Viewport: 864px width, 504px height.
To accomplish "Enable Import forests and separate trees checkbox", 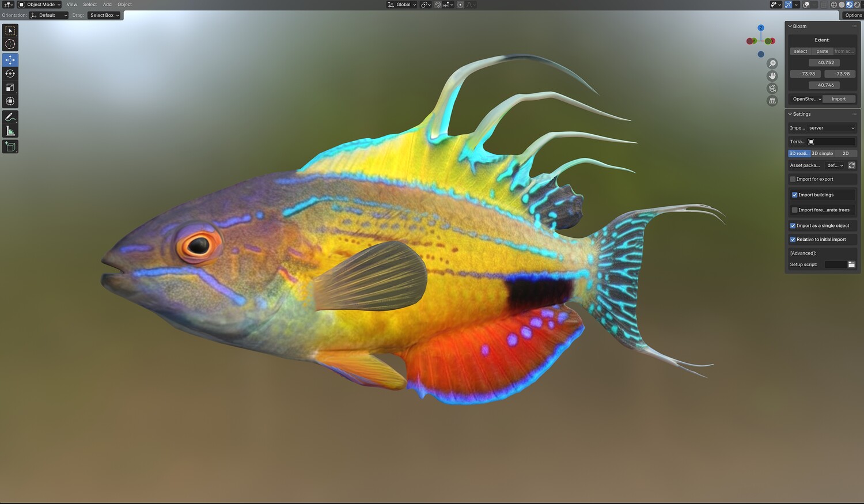I will tap(795, 210).
